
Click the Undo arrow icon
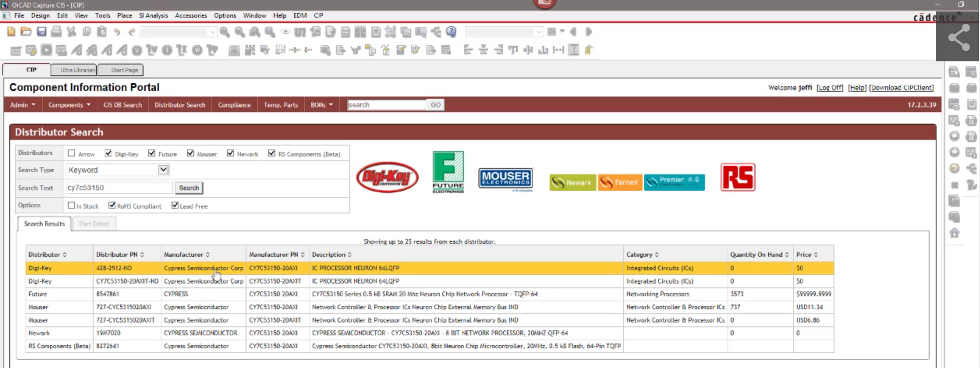point(117,32)
